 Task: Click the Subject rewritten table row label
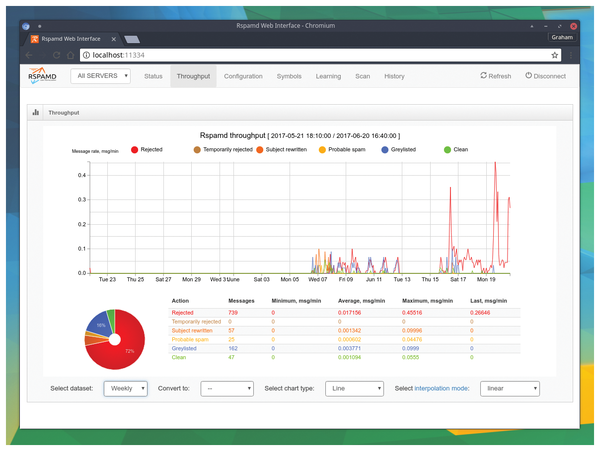pyautogui.click(x=192, y=331)
